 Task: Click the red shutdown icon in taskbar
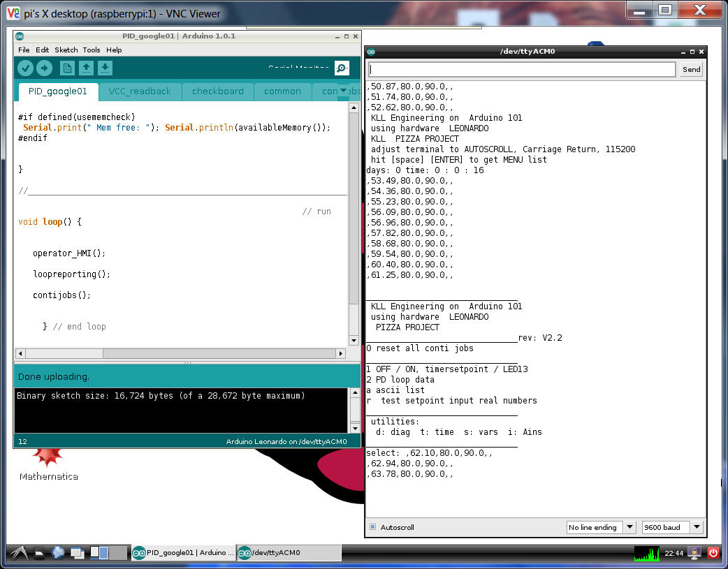(713, 552)
